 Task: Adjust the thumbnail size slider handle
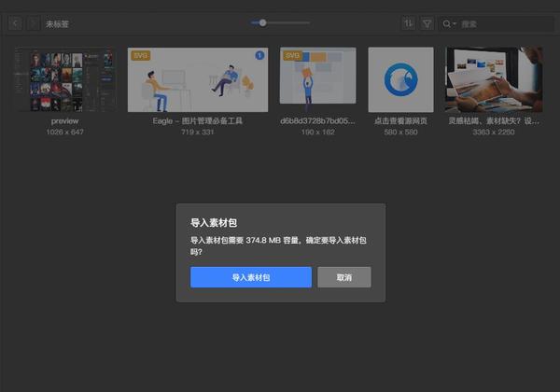tap(262, 22)
